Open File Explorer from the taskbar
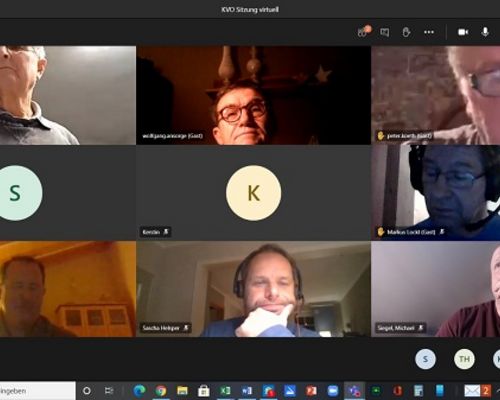Viewport: 500px width, 400px height. 182,391
